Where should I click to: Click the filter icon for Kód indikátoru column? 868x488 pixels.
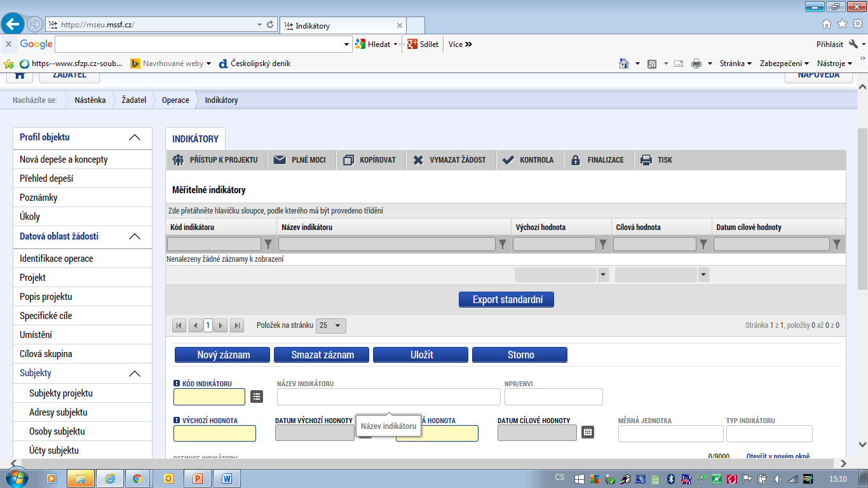[268, 244]
